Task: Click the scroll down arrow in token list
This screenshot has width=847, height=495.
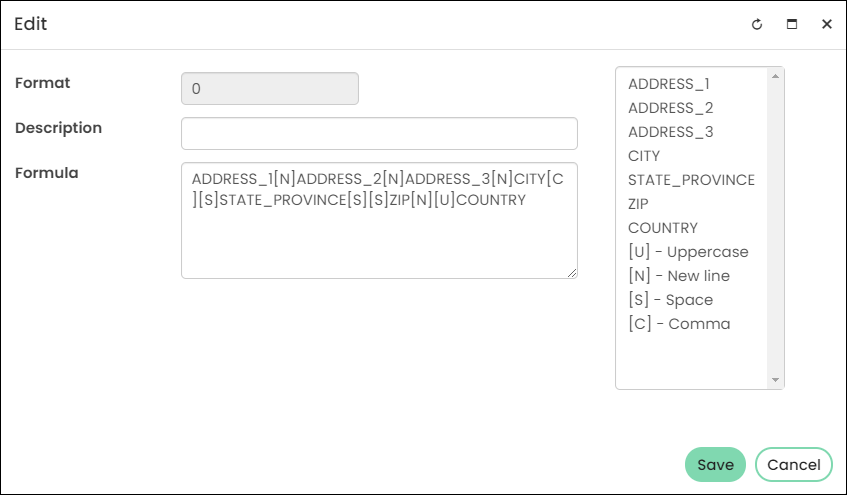Action: click(x=775, y=380)
